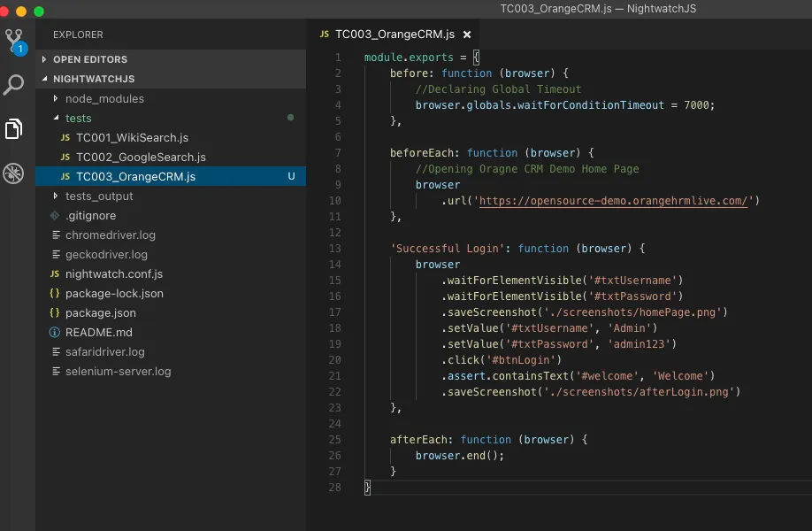Open geckodriver.log file
The width and height of the screenshot is (812, 531).
171,254
